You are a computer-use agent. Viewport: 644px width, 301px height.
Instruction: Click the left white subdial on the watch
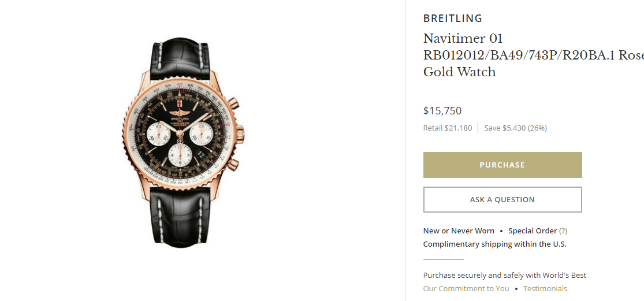(x=157, y=134)
